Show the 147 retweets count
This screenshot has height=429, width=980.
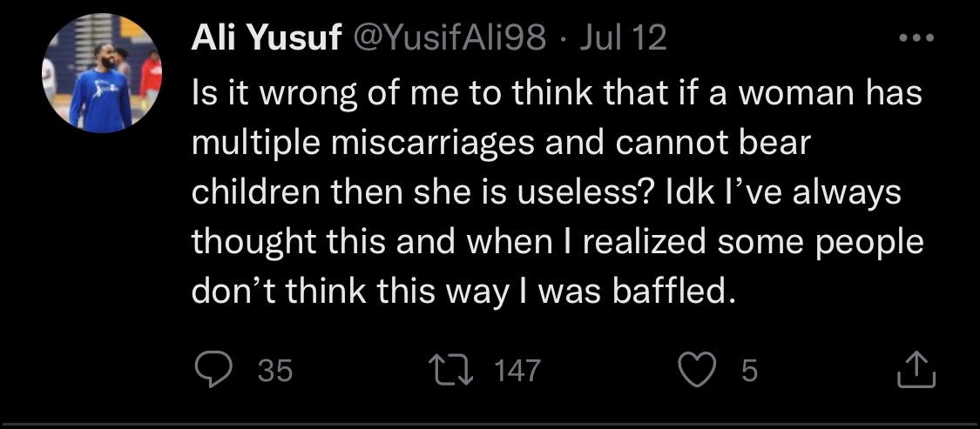pos(517,372)
